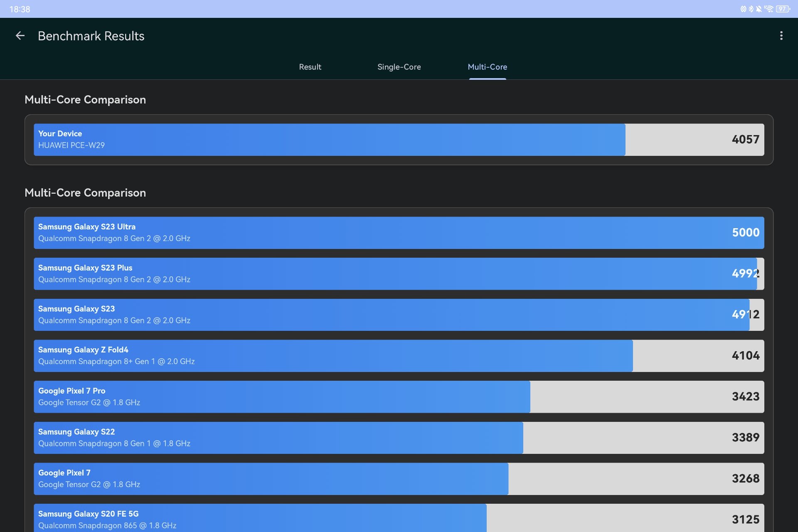798x532 pixels.
Task: Open the three-dot overflow menu
Action: point(781,36)
